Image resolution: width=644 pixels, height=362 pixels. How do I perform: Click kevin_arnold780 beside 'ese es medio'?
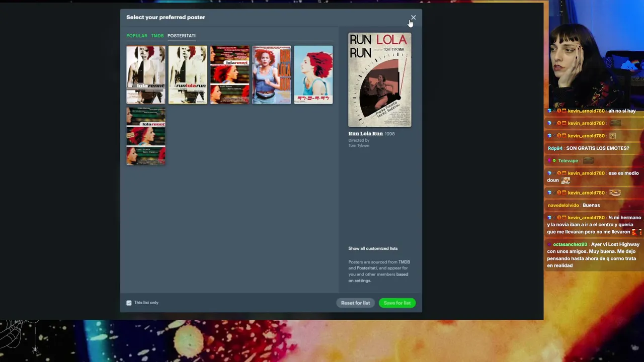coord(586,173)
